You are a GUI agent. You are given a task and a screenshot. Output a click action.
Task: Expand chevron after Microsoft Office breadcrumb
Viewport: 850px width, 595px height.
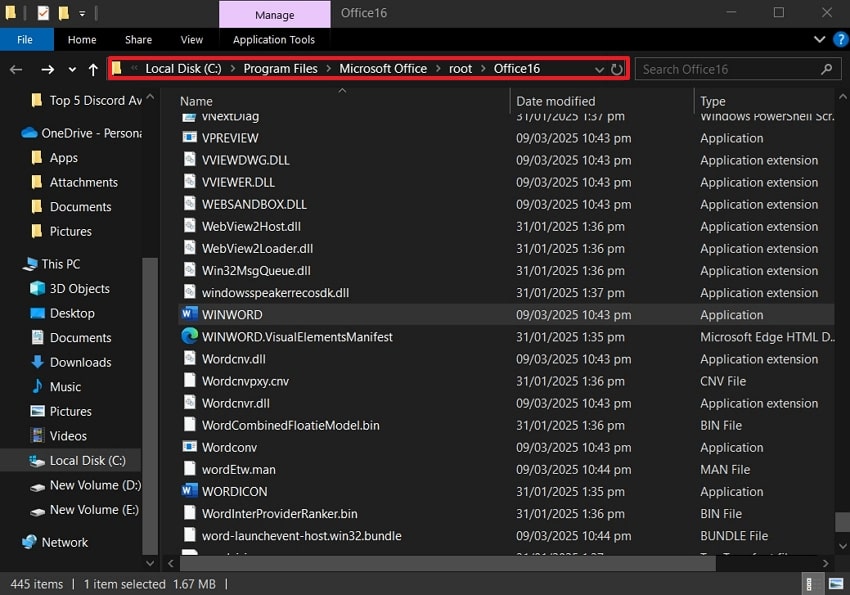438,69
